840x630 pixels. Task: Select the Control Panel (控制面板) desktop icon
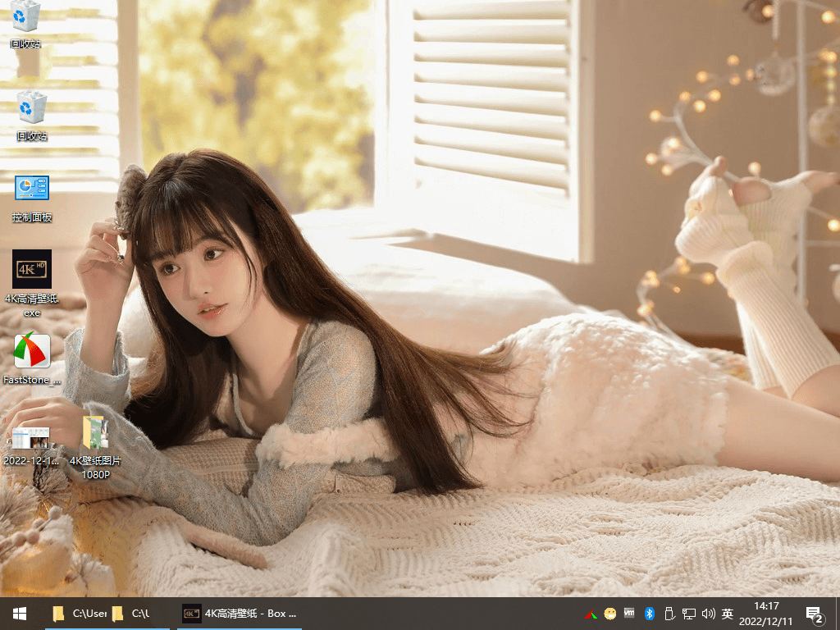pos(32,189)
